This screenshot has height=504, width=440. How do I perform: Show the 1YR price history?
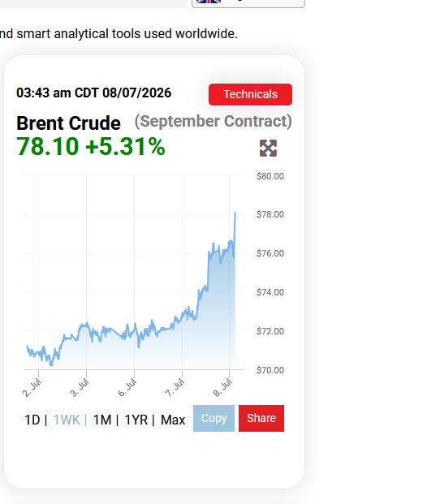point(136,420)
